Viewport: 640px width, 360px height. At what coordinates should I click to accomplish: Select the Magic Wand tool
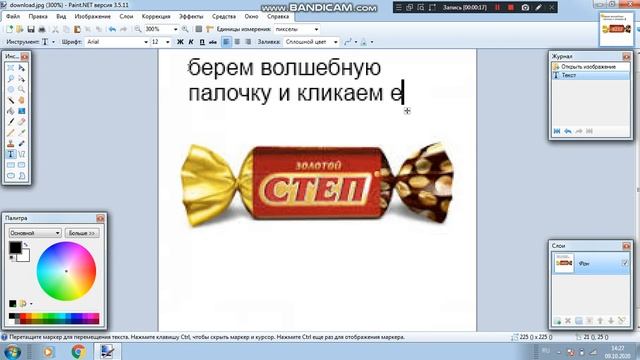click(11, 100)
